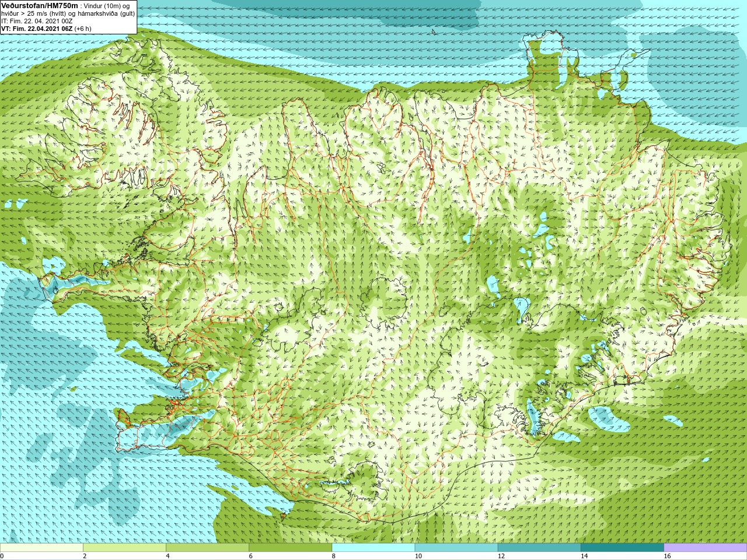Click the 'IT: Fim. 22. 04. 2021 00Z' line
This screenshot has height=560, width=747.
(x=37, y=21)
